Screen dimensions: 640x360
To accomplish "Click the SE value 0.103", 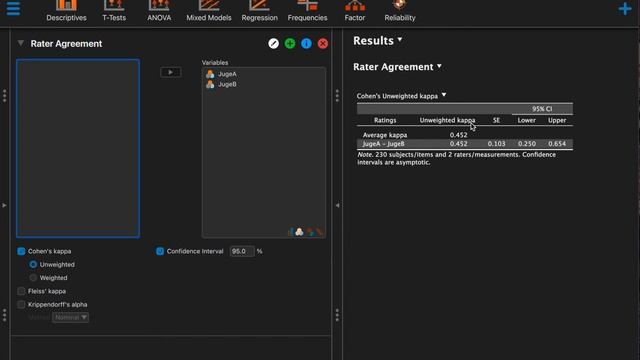I will pyautogui.click(x=496, y=144).
